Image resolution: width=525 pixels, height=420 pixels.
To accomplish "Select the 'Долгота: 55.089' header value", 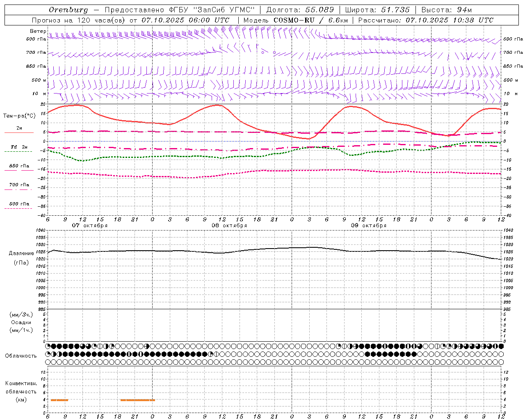I will (300, 10).
